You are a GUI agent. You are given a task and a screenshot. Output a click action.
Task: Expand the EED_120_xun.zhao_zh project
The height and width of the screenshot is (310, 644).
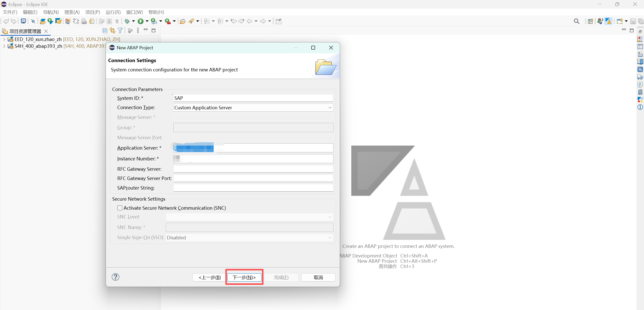pos(4,39)
